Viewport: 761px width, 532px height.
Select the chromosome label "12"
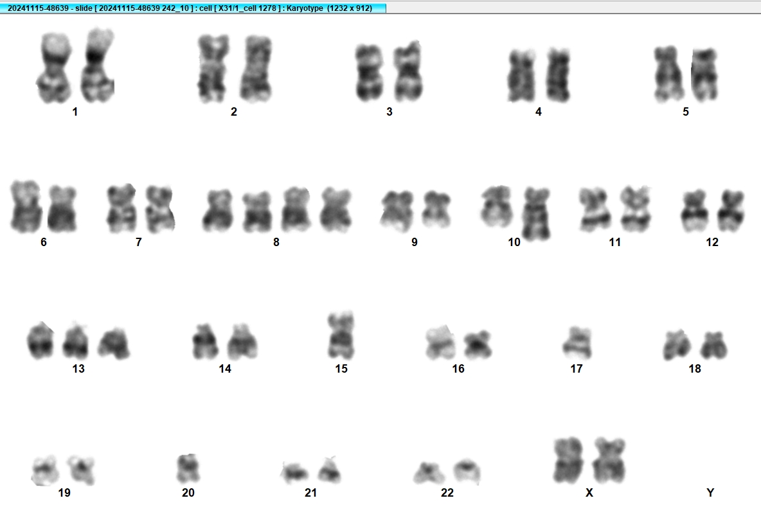point(712,242)
